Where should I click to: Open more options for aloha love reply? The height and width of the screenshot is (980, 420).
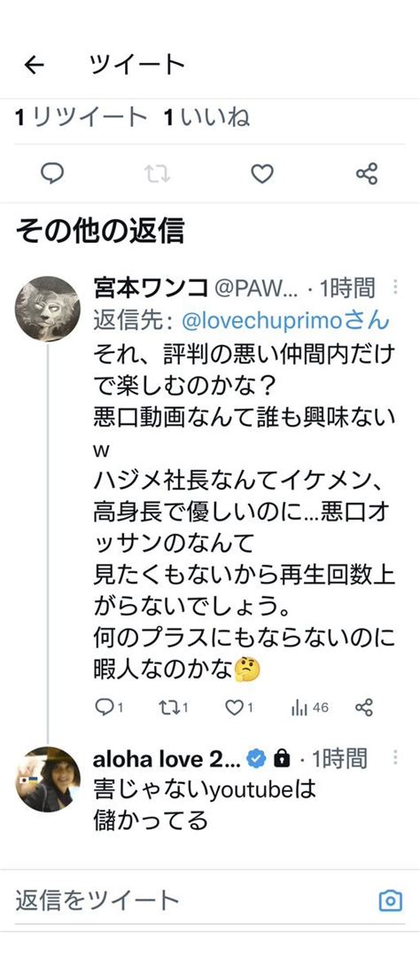pos(395,759)
